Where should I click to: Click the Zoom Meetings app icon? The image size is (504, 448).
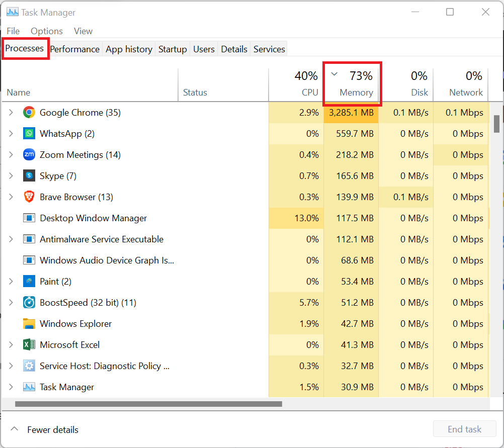click(x=29, y=155)
